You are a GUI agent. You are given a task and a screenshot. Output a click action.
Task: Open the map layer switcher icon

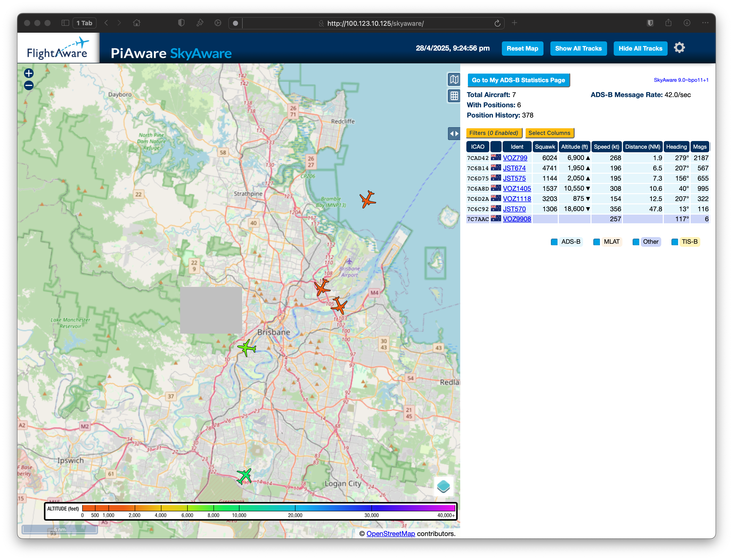pyautogui.click(x=454, y=79)
